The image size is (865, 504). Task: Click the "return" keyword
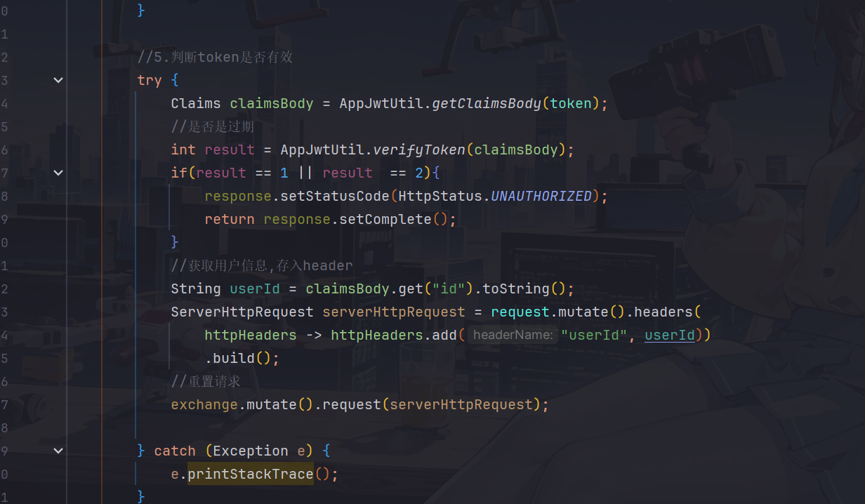click(230, 219)
